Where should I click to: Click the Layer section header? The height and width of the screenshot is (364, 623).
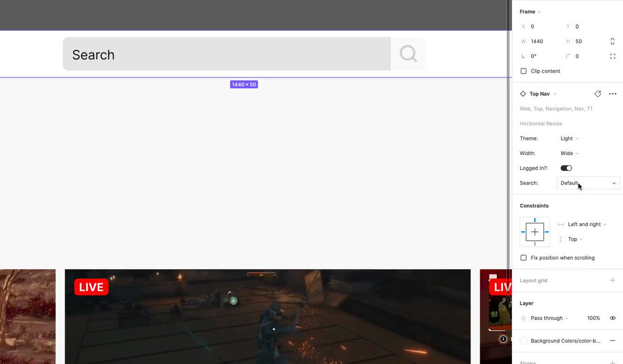[526, 303]
